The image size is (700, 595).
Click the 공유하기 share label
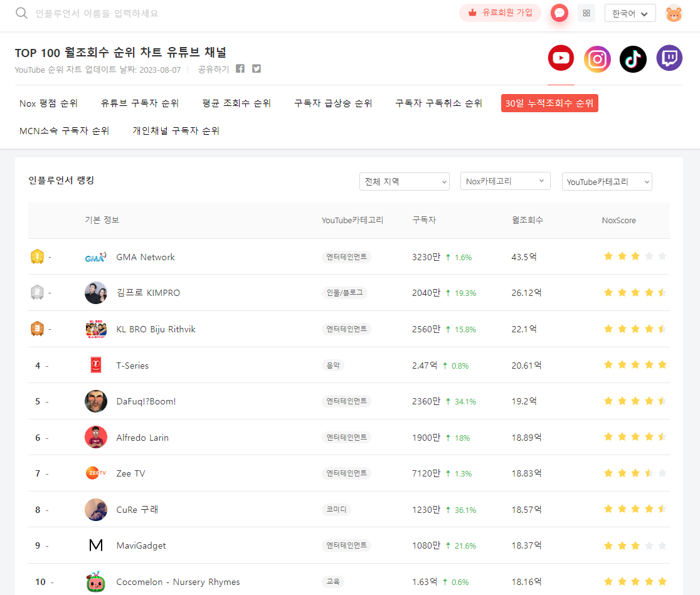tap(213, 69)
